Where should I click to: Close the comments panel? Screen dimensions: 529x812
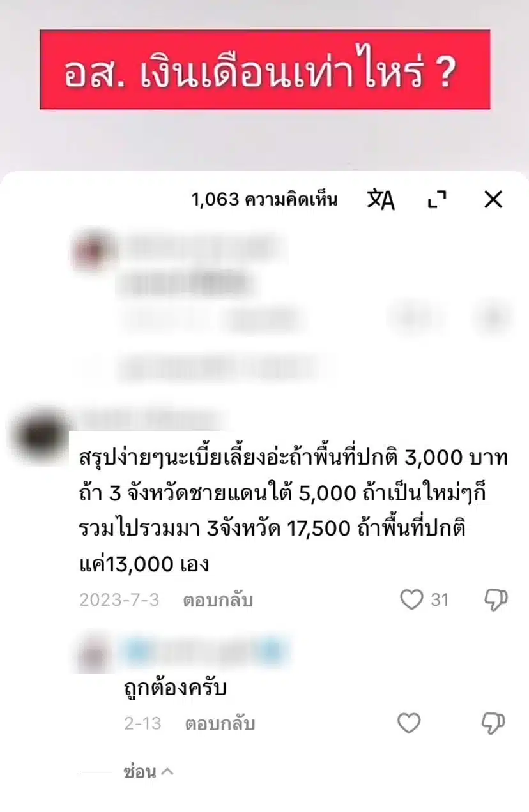tap(493, 200)
